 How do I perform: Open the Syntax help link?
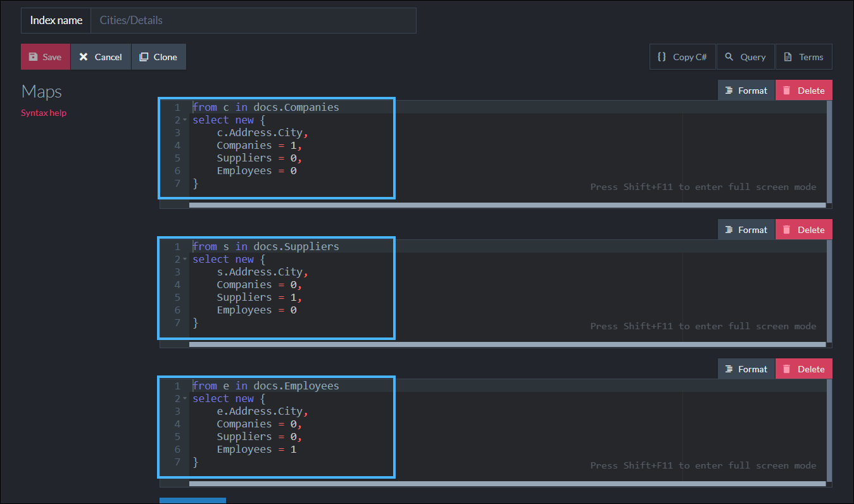coord(44,113)
